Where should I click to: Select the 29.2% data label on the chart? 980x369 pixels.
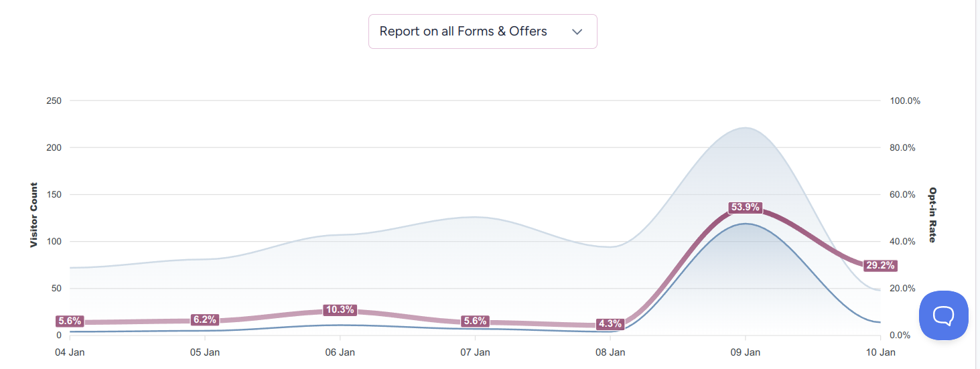[880, 265]
